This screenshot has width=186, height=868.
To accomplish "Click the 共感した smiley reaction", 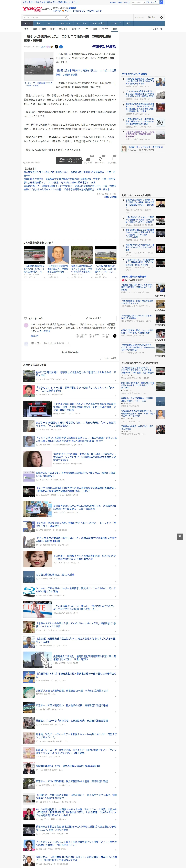I will [78, 336].
